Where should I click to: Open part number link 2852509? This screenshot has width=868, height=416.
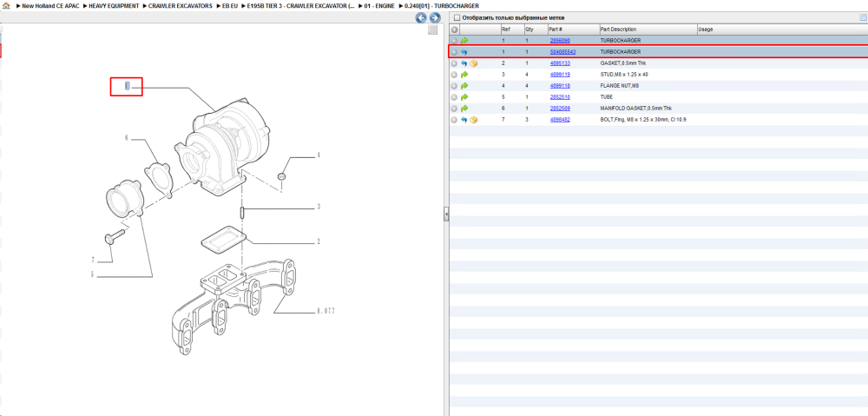coord(560,109)
